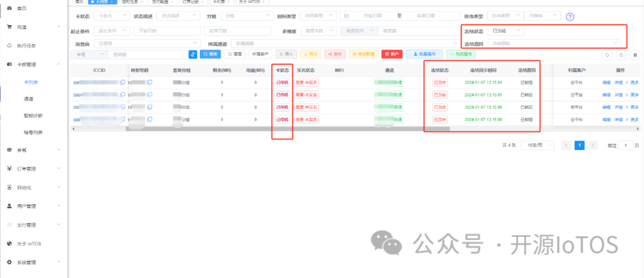Click the calendar icon in the date range field
The width and height of the screenshot is (644, 278).
[346, 16]
